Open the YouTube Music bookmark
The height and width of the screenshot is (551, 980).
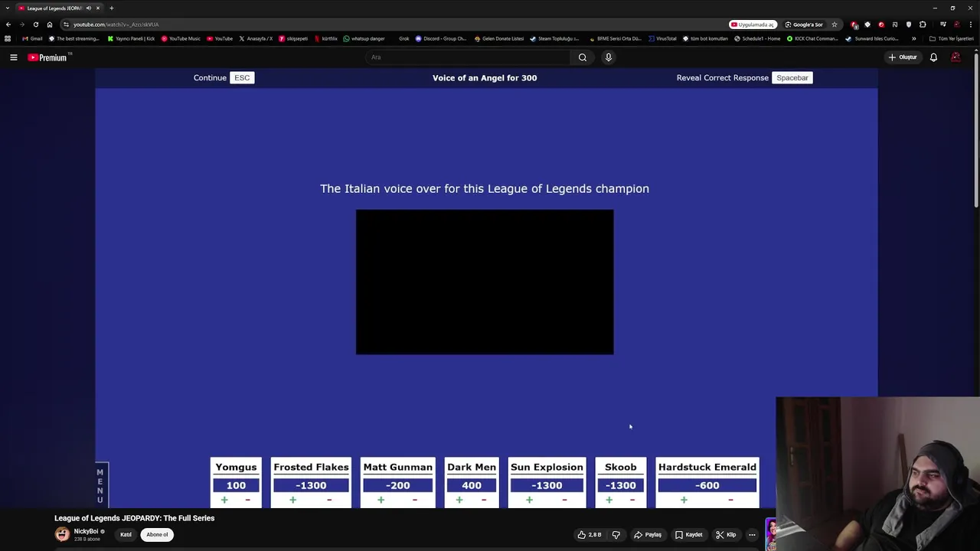point(181,38)
